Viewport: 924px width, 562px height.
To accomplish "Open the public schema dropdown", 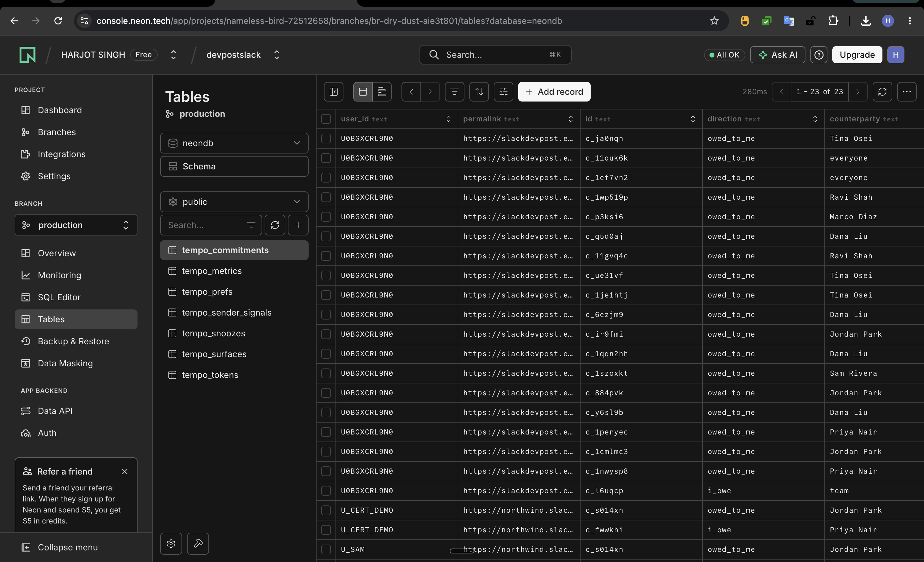I will [234, 202].
